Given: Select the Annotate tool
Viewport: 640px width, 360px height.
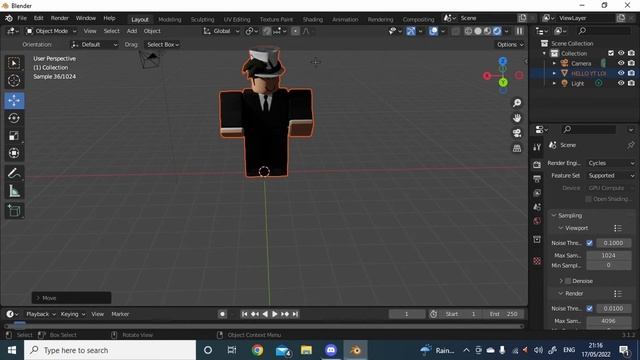Looking at the screenshot, I should 14,173.
